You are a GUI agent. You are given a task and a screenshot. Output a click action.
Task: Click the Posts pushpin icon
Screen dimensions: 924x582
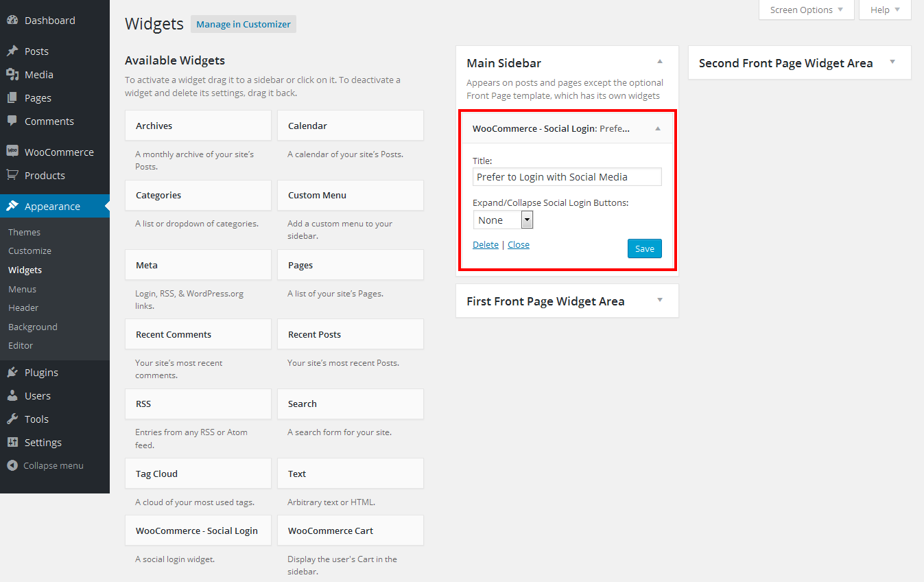[12, 51]
